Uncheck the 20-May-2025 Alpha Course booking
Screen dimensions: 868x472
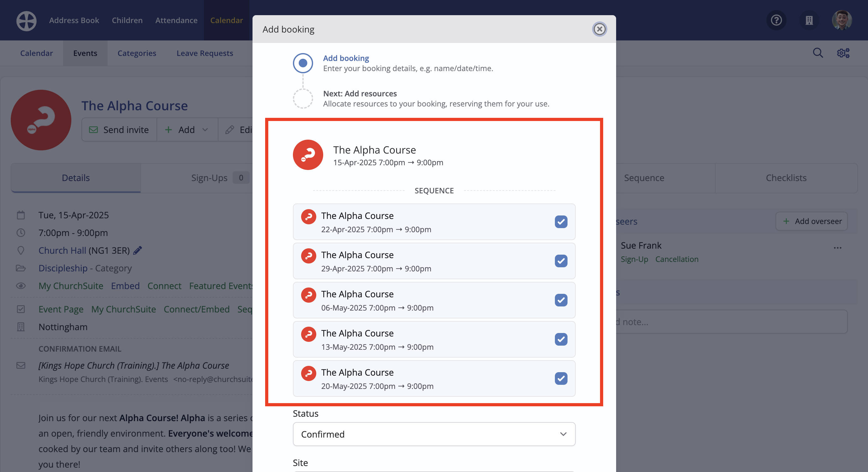pos(561,378)
